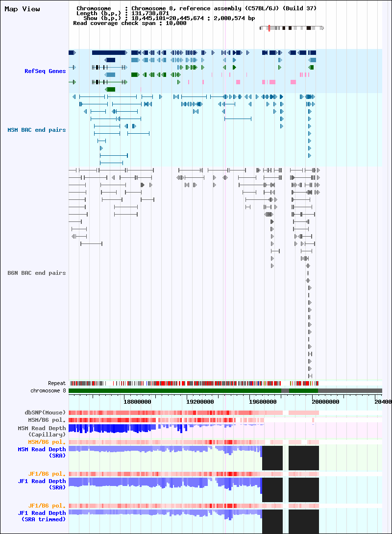
Task: Click the chromosome ideogram right end
Action: [x=322, y=28]
